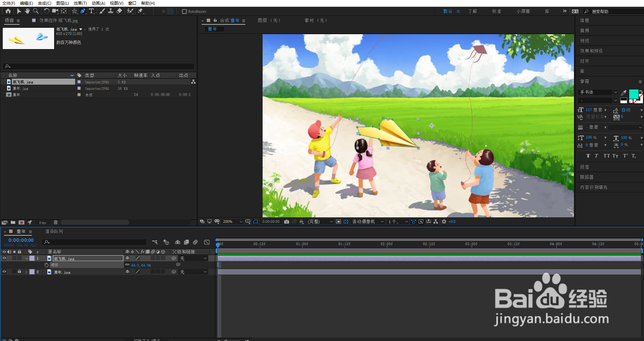Expand layer 2 童年.jpg properties

[x=26, y=272]
